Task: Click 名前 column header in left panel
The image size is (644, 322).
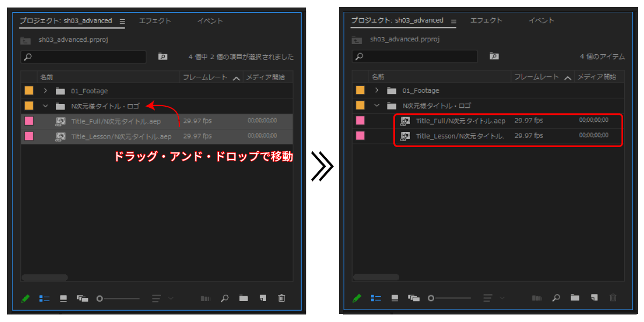Action: (47, 78)
